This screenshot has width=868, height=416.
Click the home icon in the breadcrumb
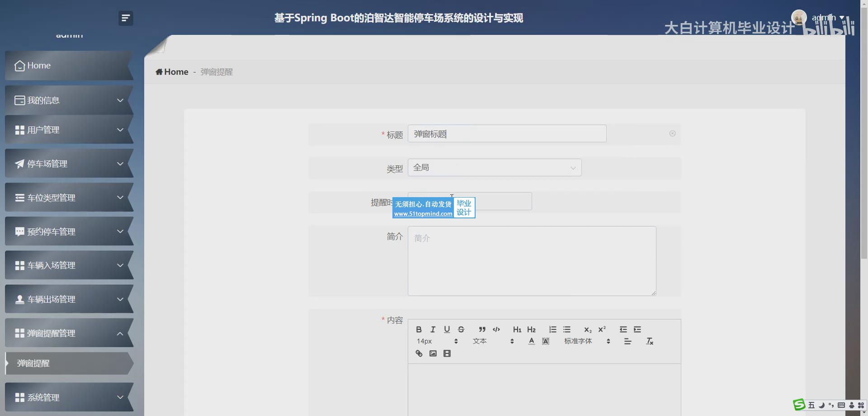click(159, 72)
